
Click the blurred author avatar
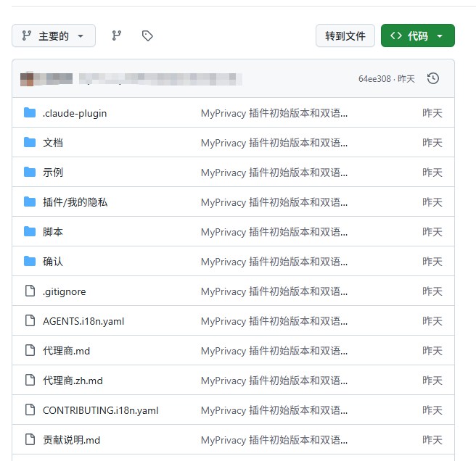(27, 79)
